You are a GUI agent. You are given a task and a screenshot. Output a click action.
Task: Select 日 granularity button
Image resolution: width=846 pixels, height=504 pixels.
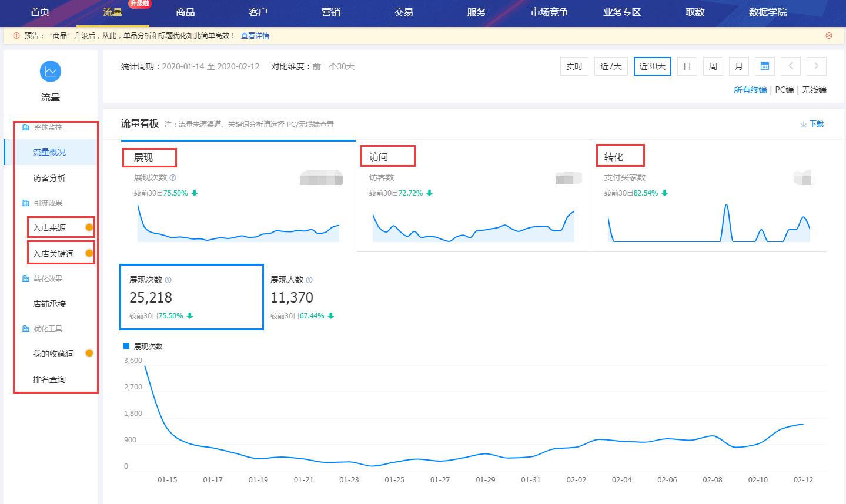point(687,66)
